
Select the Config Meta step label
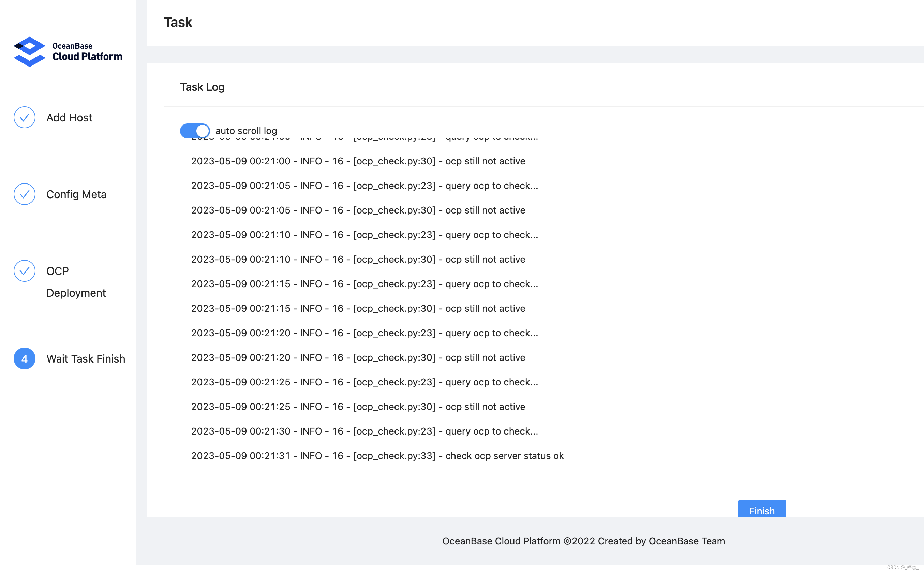tap(76, 194)
